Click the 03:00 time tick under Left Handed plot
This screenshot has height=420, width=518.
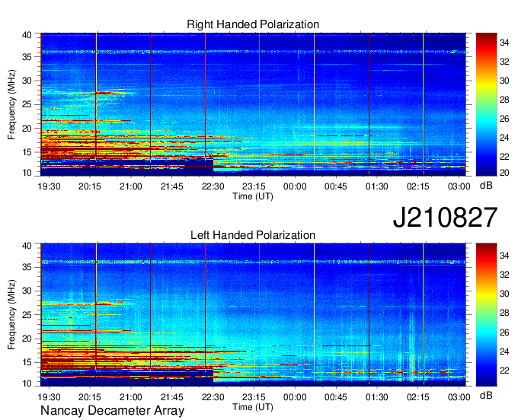tap(459, 397)
